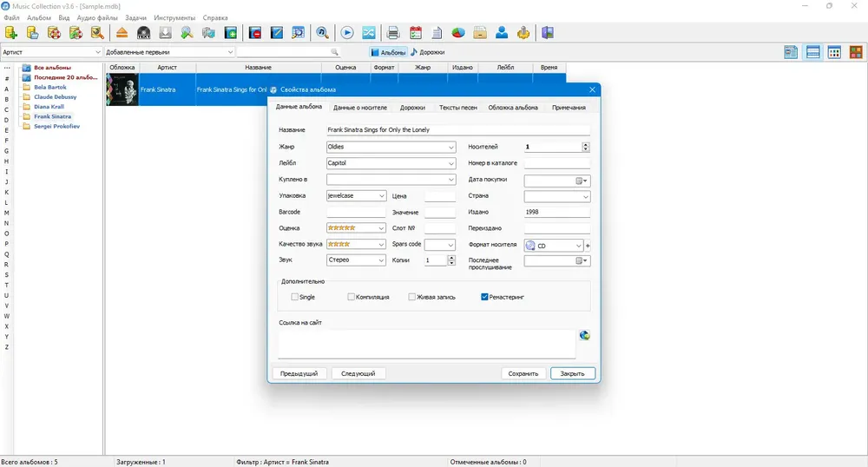Toggle the Ремастеринг checkbox
The height and width of the screenshot is (467, 868).
(x=484, y=297)
